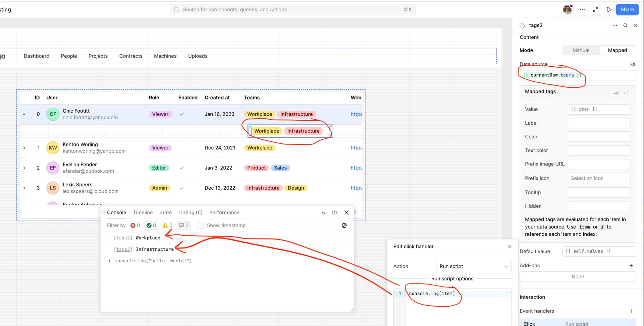Toggle the error filter in console
The image size is (644, 326).
point(135,225)
